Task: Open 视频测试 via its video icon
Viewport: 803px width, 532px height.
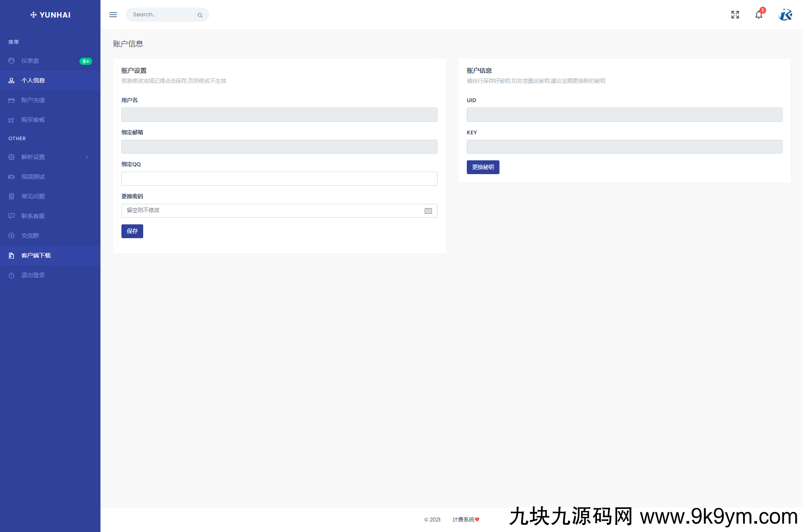Action: coord(11,177)
